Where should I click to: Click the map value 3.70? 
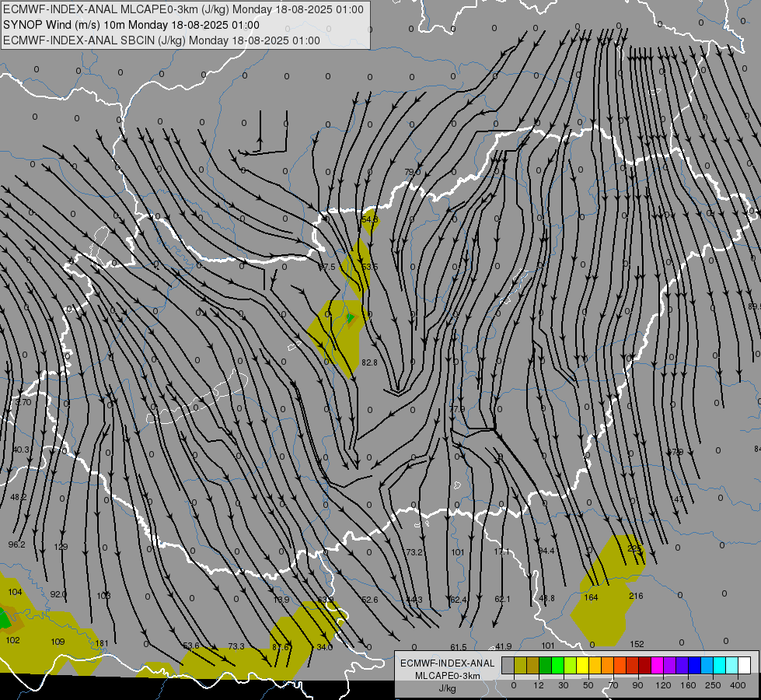pyautogui.click(x=23, y=402)
